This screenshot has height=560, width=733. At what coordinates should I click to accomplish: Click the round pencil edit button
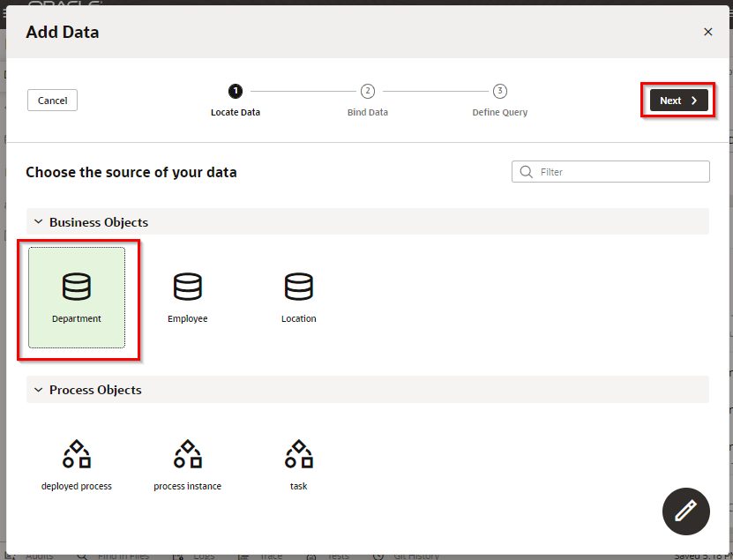pos(685,511)
